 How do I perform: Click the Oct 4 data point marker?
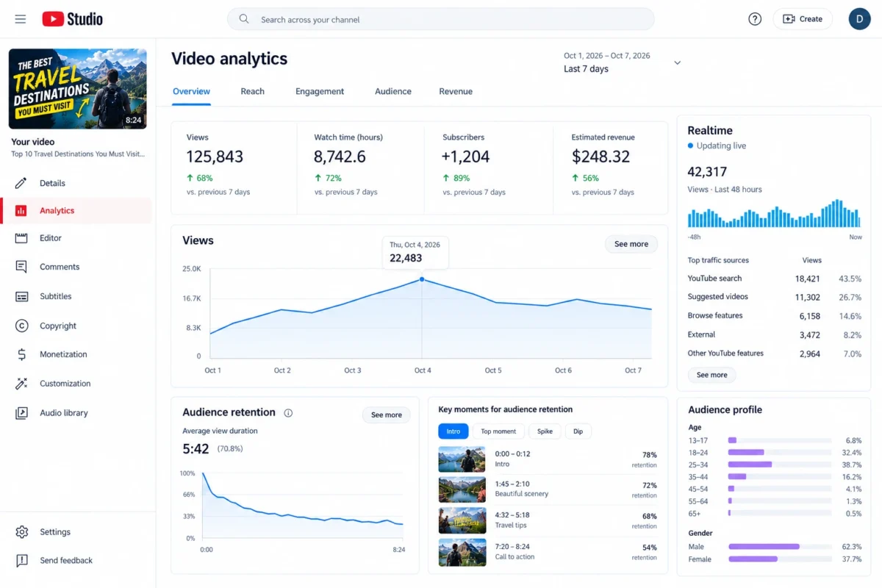422,279
